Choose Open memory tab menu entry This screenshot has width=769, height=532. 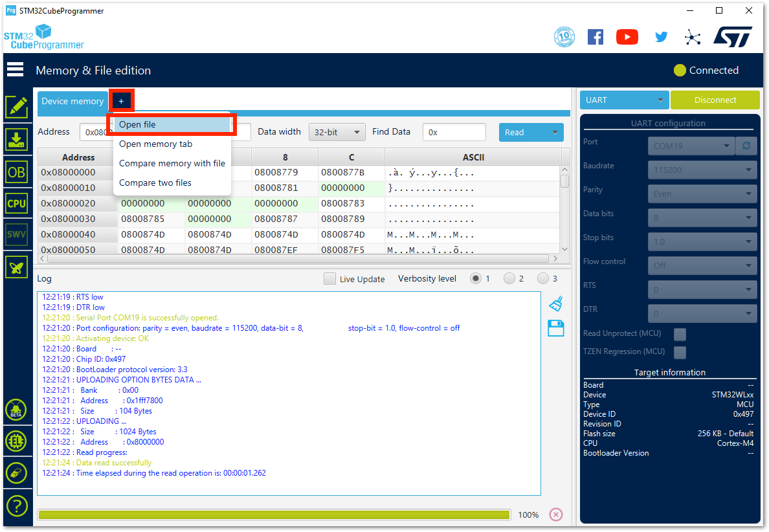click(172, 144)
